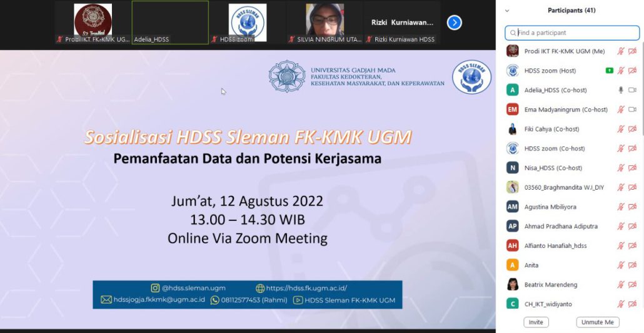
Task: Click microphone icon for Adelia_HDSS (Co-host)
Action: tap(621, 90)
